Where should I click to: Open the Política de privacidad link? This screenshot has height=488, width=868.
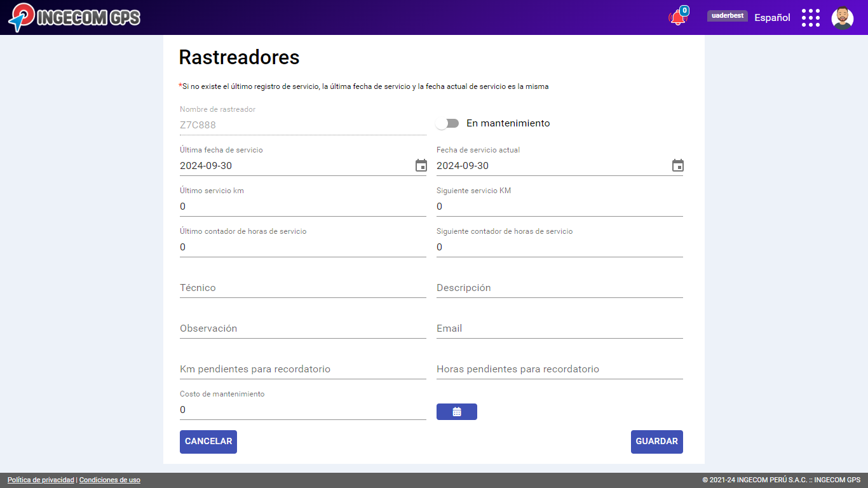(x=41, y=480)
